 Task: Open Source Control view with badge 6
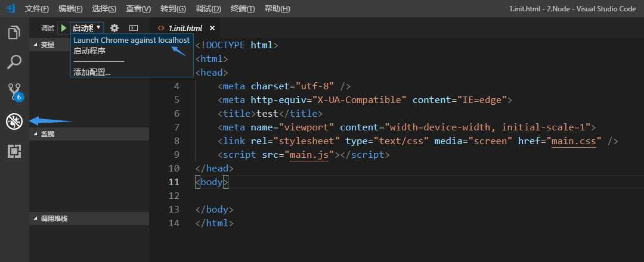click(15, 92)
